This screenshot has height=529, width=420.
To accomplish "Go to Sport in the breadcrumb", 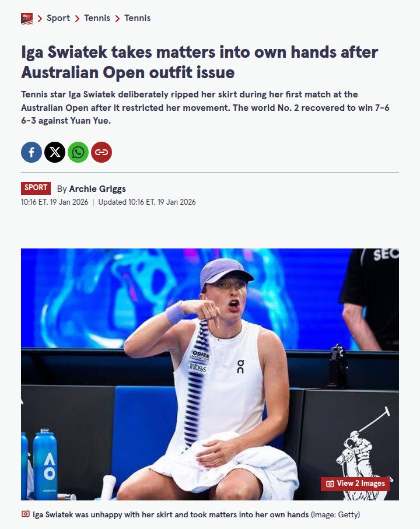I will pos(58,18).
